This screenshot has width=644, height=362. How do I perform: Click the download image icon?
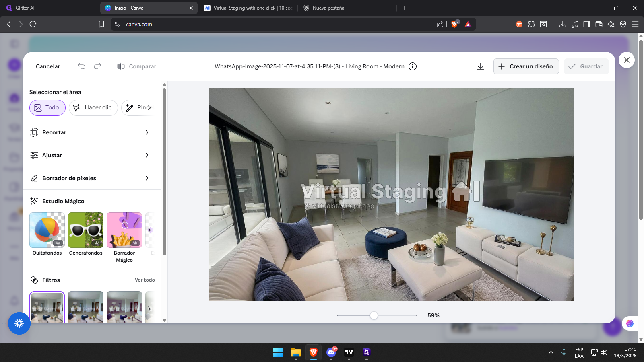[x=480, y=66]
